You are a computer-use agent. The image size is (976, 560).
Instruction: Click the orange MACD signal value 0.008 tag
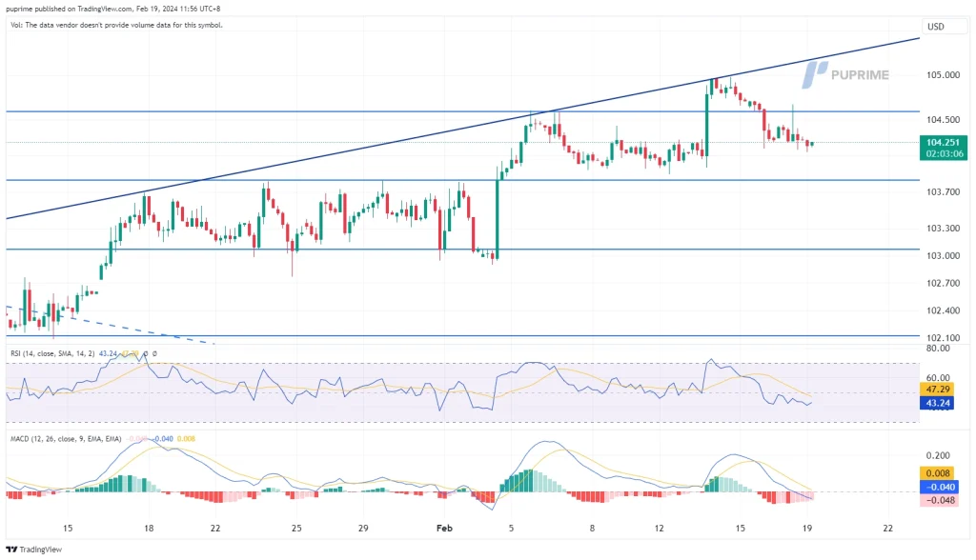tap(938, 472)
